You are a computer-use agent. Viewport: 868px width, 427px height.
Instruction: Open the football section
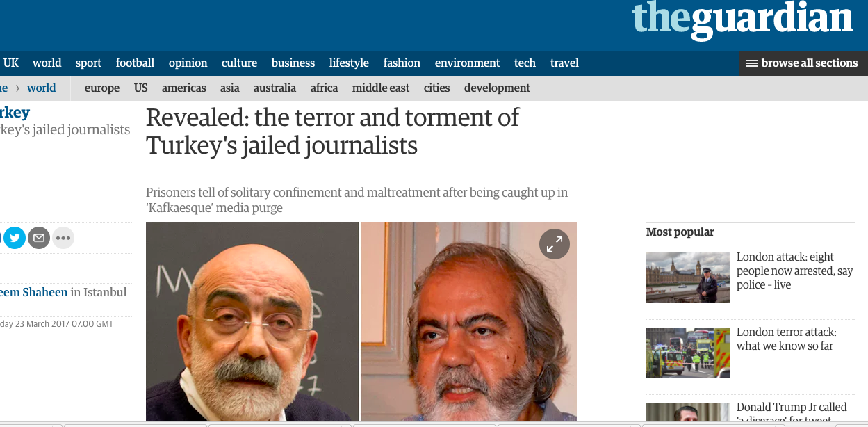coord(135,63)
